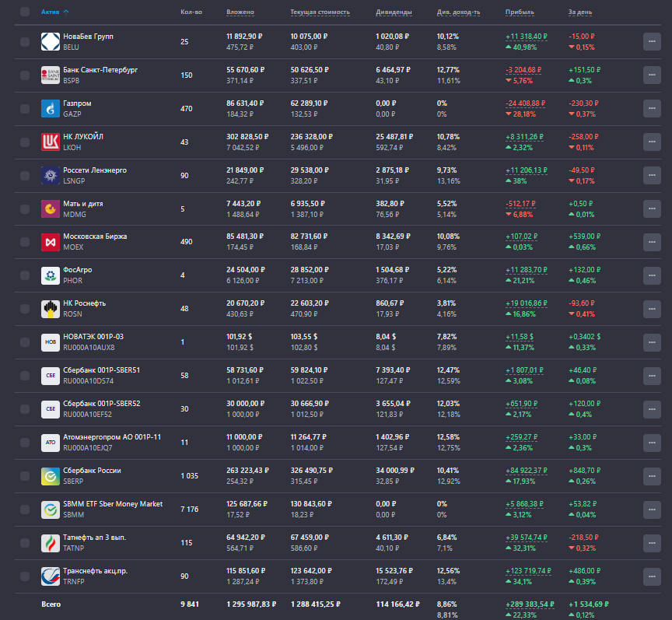Open options menu for Атомэнергопром row
672x620 pixels.
(652, 443)
